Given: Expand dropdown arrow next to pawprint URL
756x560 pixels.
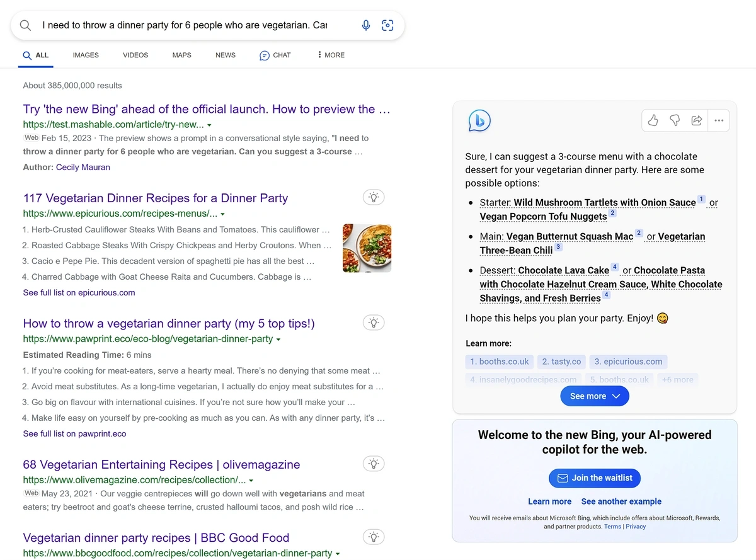Looking at the screenshot, I should tap(278, 340).
